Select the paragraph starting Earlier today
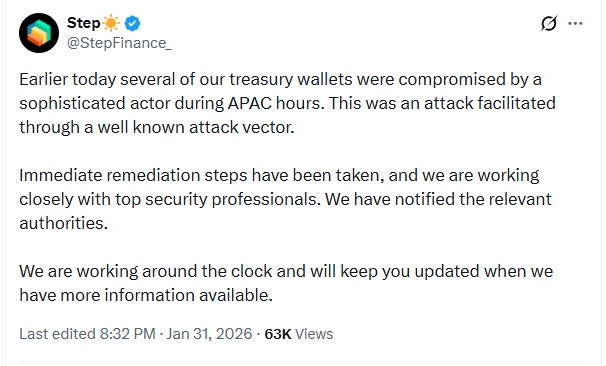The height and width of the screenshot is (366, 606). (288, 103)
